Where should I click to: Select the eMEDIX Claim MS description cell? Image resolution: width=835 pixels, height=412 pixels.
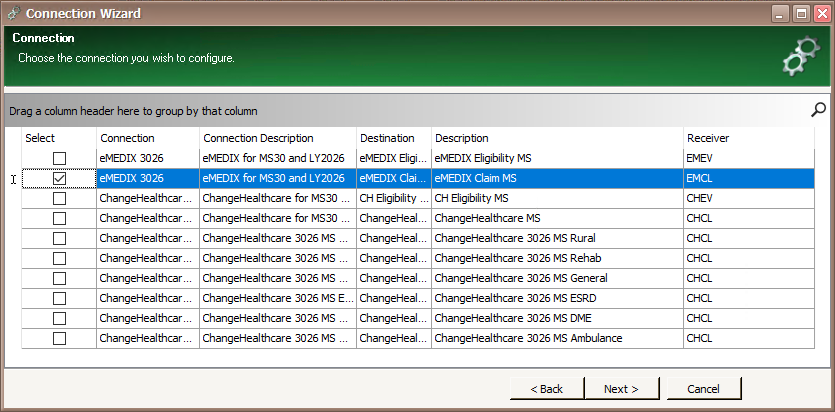point(558,178)
